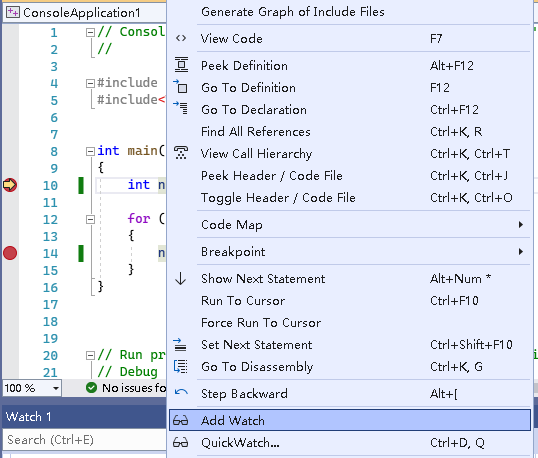Select Set Next Statement entry
The height and width of the screenshot is (458, 538).
pos(350,344)
